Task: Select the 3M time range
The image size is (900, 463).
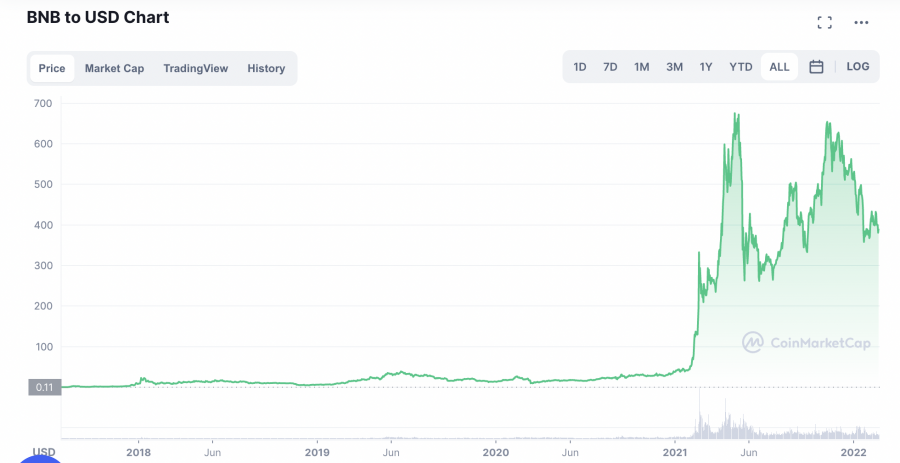Action: [x=674, y=67]
